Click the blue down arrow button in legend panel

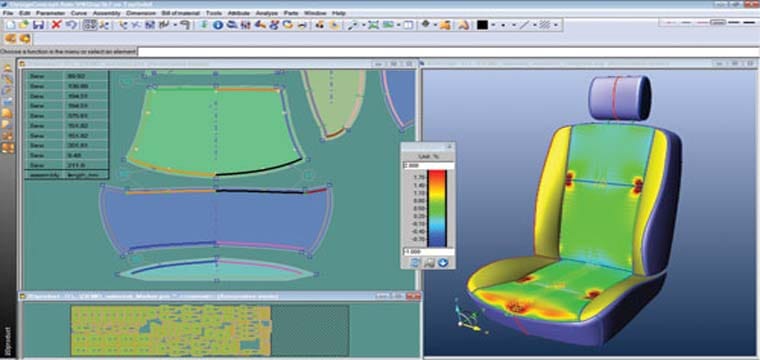click(442, 263)
